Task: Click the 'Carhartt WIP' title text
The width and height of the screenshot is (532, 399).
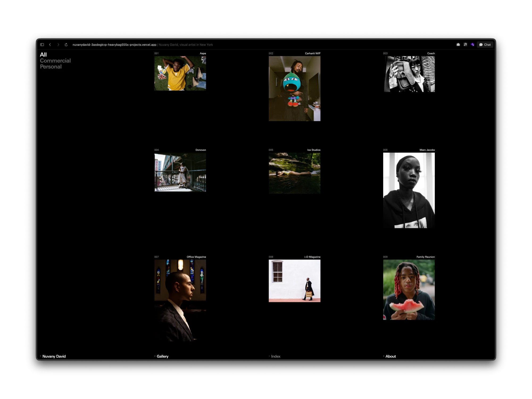Action: pyautogui.click(x=313, y=53)
